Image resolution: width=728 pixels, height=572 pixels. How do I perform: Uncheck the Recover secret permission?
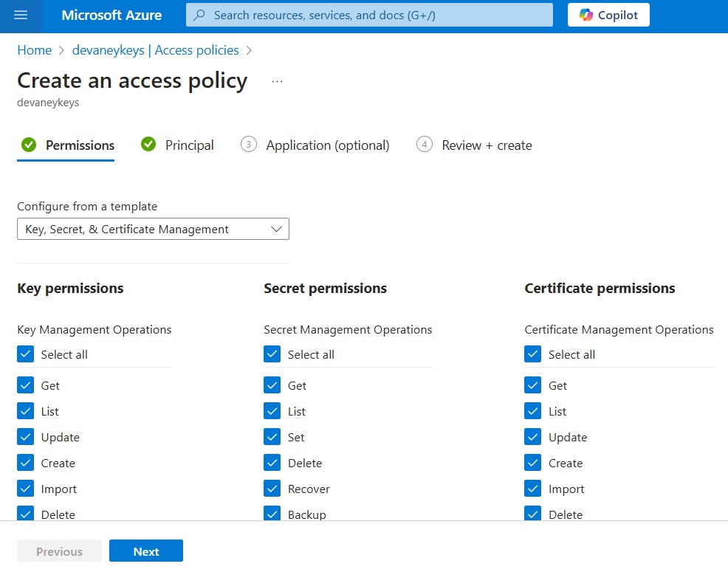(272, 489)
